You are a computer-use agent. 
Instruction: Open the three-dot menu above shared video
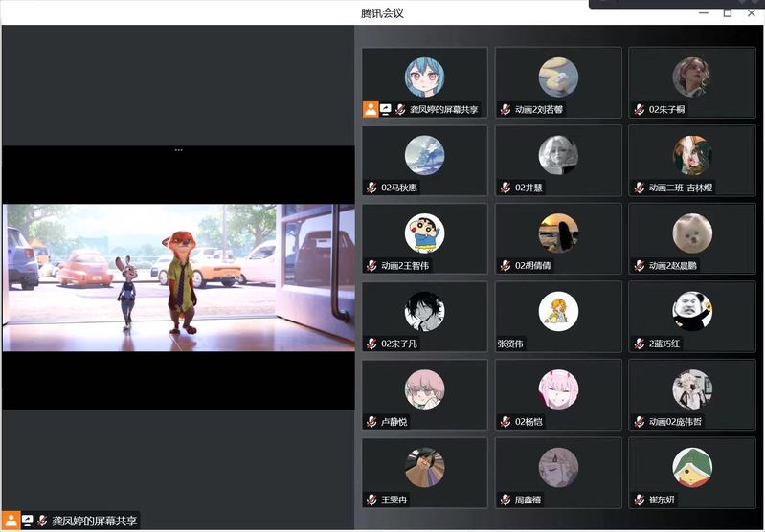[178, 150]
